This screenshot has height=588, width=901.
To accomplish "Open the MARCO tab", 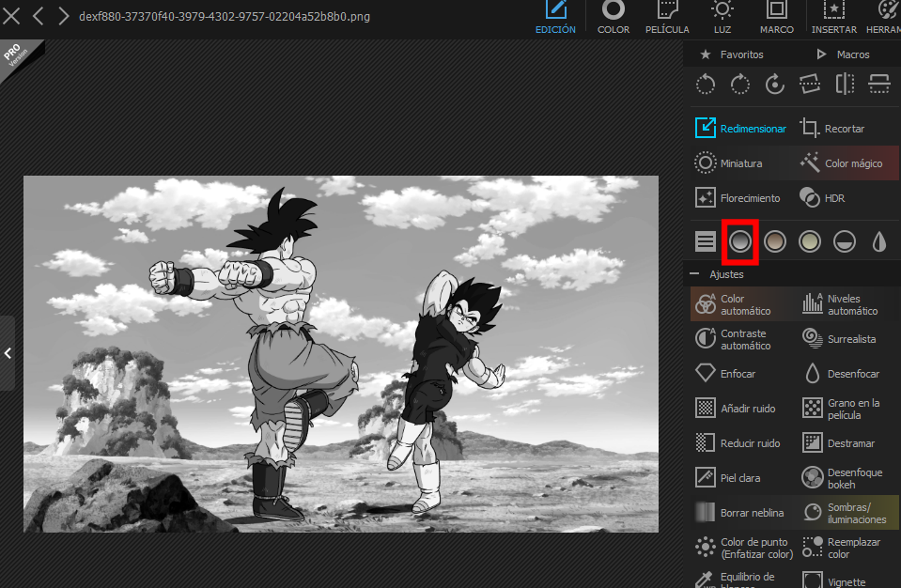I will tap(777, 18).
